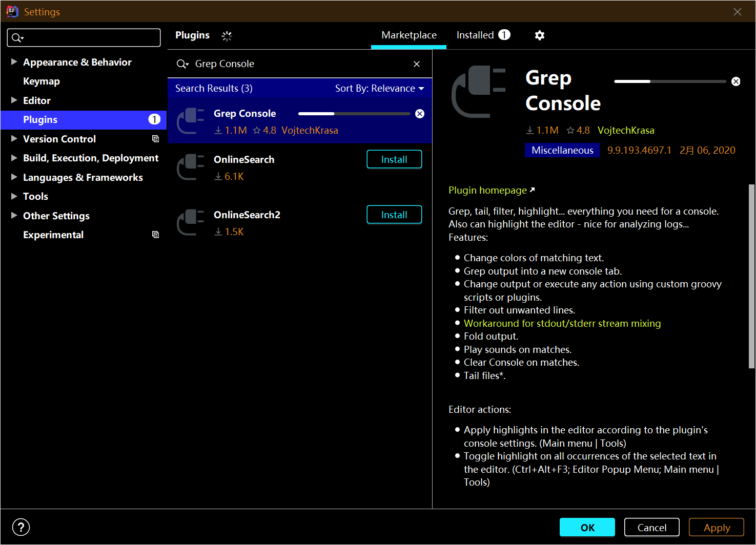
Task: Click the description panel scrollbar
Action: point(751,276)
